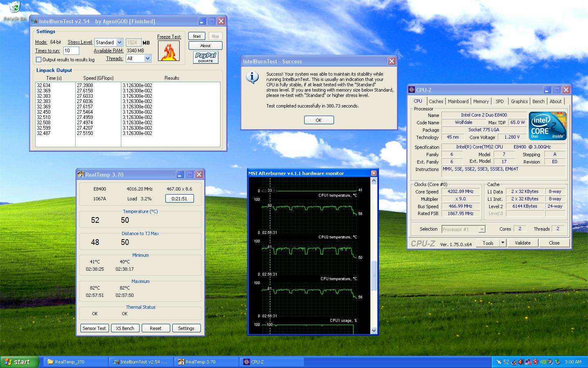The height and width of the screenshot is (368, 588).
Task: Switch to RealTemp 3.70 taskbar item
Action: 206,362
